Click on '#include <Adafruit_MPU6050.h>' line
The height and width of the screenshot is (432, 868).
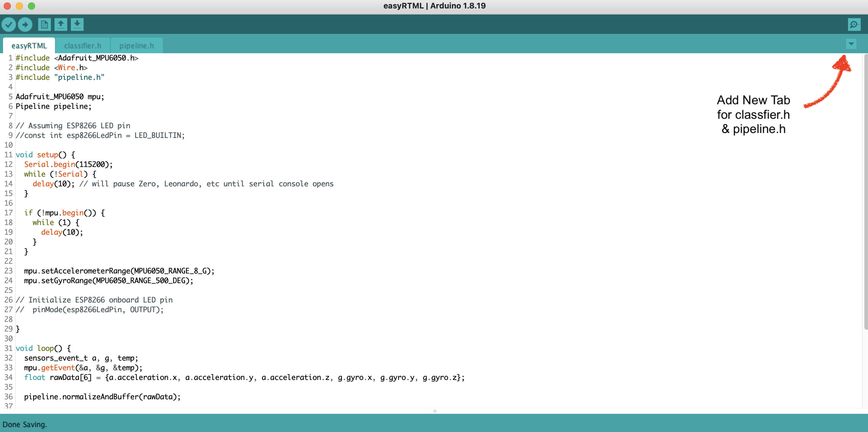(77, 58)
